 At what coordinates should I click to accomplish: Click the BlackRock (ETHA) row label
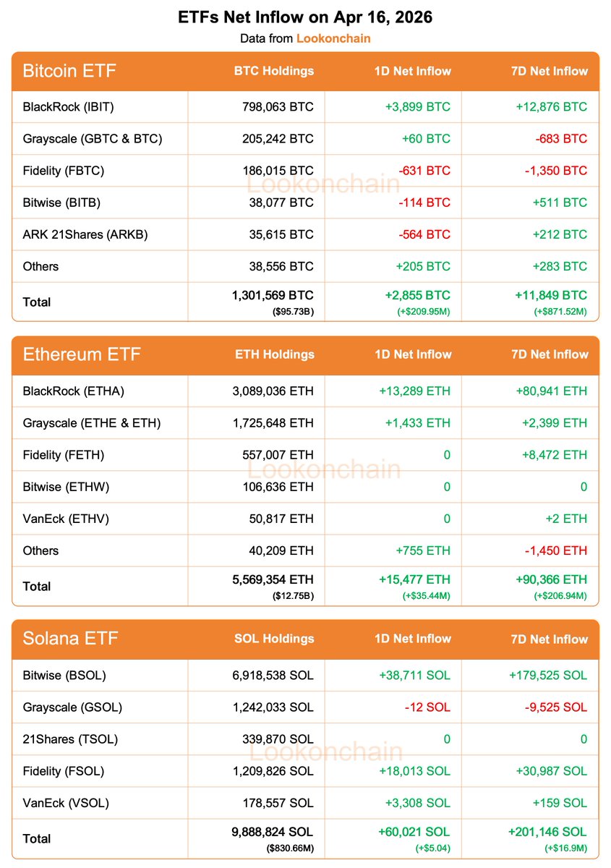(x=74, y=391)
